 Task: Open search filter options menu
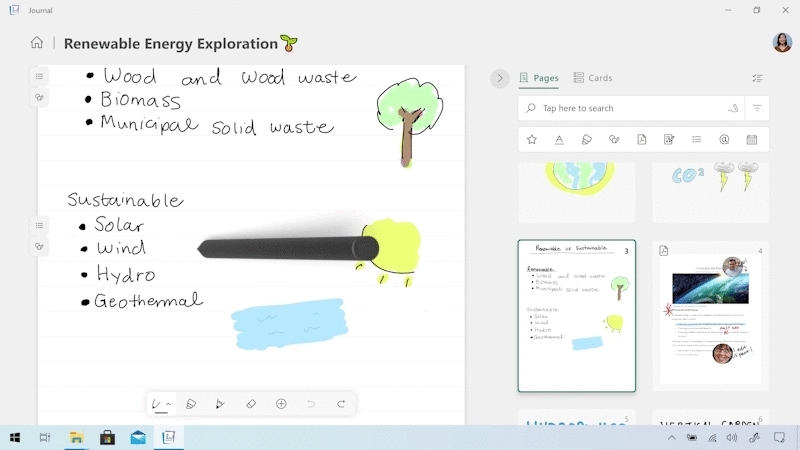757,108
